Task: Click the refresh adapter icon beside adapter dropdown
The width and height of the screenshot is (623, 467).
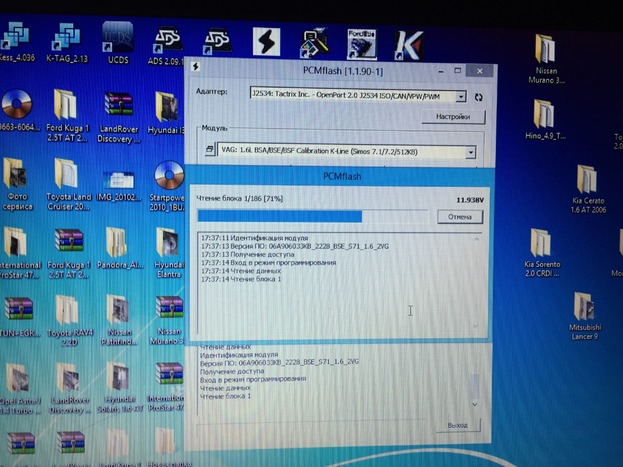Action: point(478,97)
